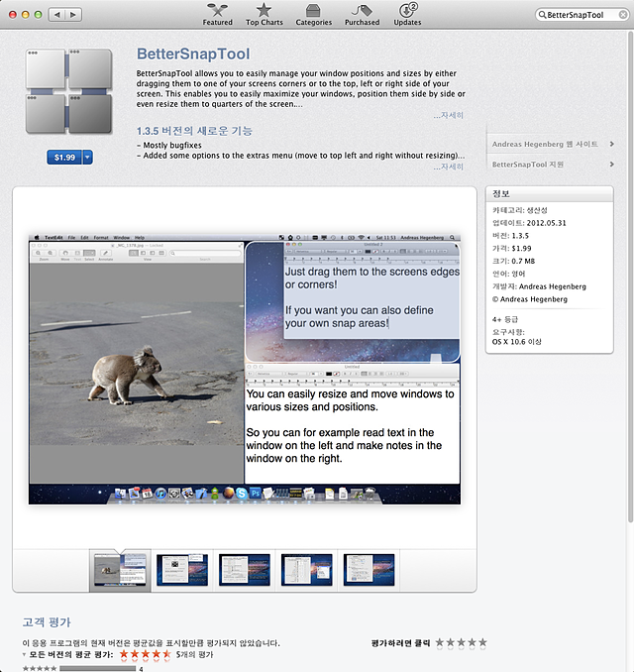Expand the app description with the first …자세히 link
This screenshot has width=634, height=672.
tap(448, 115)
